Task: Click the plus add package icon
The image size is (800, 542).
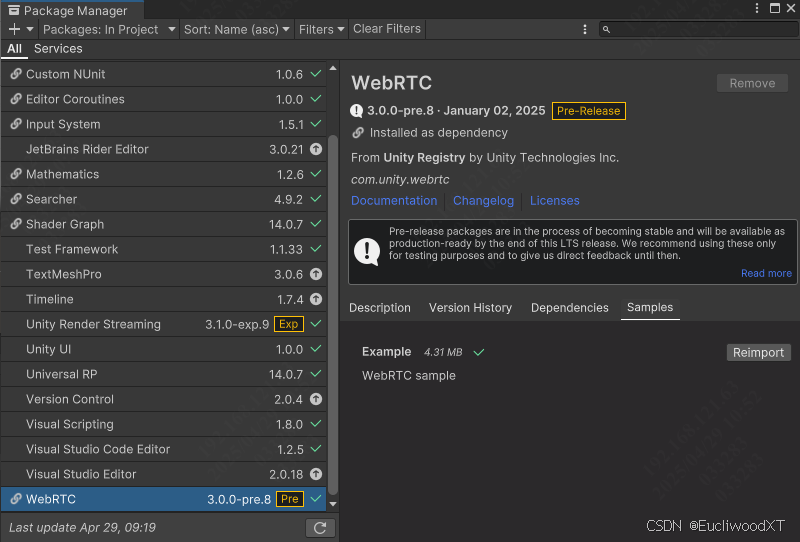Action: pyautogui.click(x=14, y=30)
